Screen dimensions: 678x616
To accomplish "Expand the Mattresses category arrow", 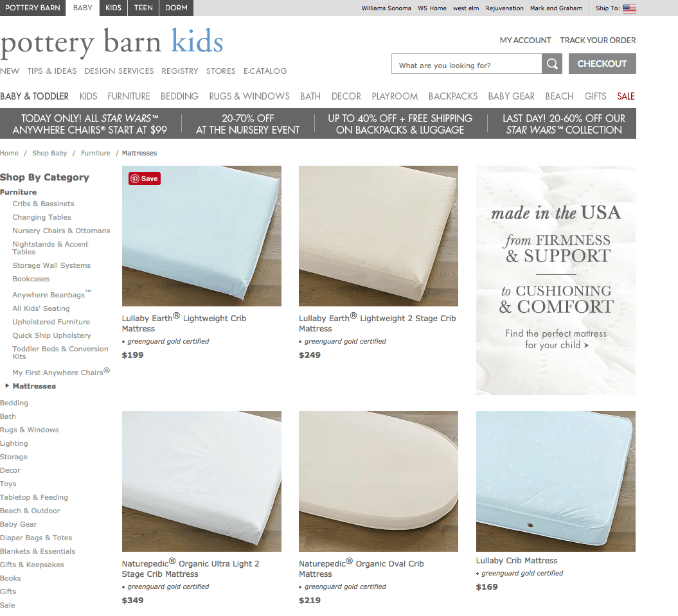I will 7,385.
